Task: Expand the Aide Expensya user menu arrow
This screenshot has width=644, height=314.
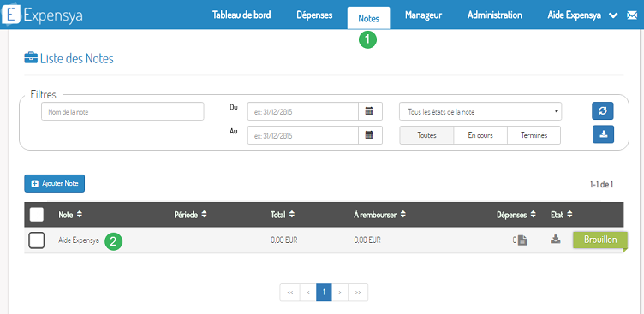Action: tap(613, 15)
